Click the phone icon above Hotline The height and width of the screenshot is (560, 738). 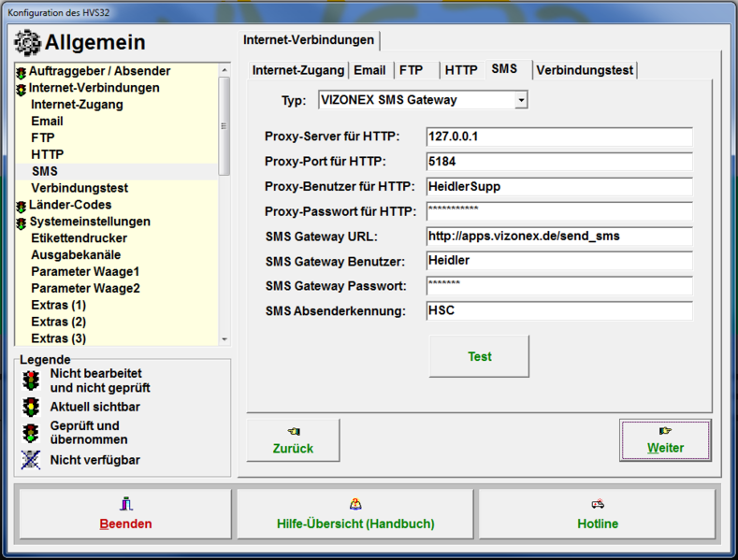[x=597, y=504]
